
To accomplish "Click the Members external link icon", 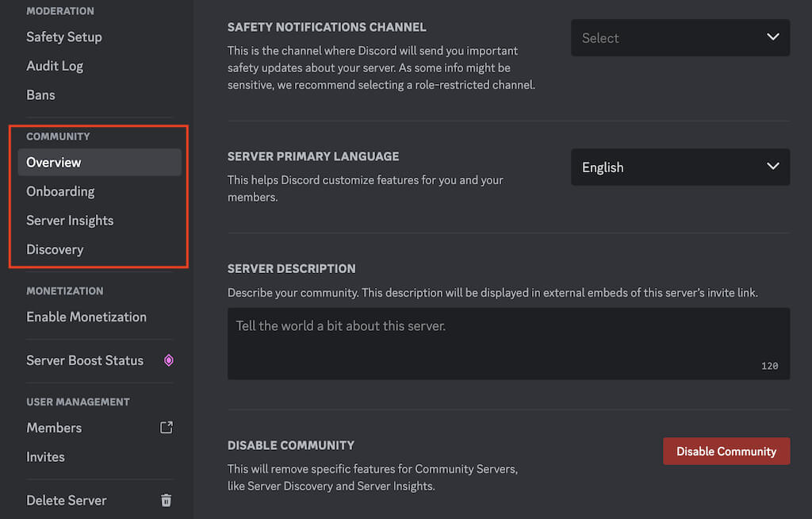I will click(x=167, y=428).
